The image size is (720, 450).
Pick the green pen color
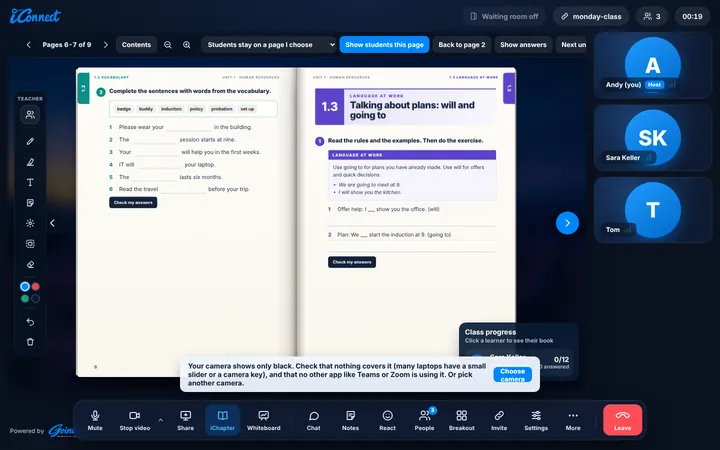pyautogui.click(x=25, y=298)
